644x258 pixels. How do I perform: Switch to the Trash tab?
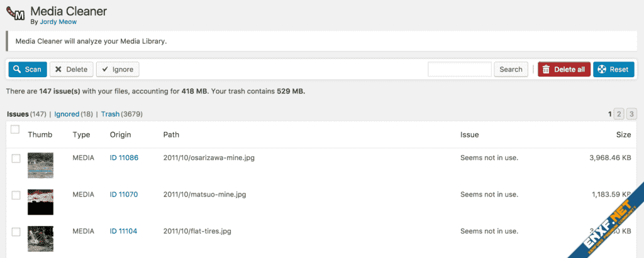pyautogui.click(x=110, y=114)
